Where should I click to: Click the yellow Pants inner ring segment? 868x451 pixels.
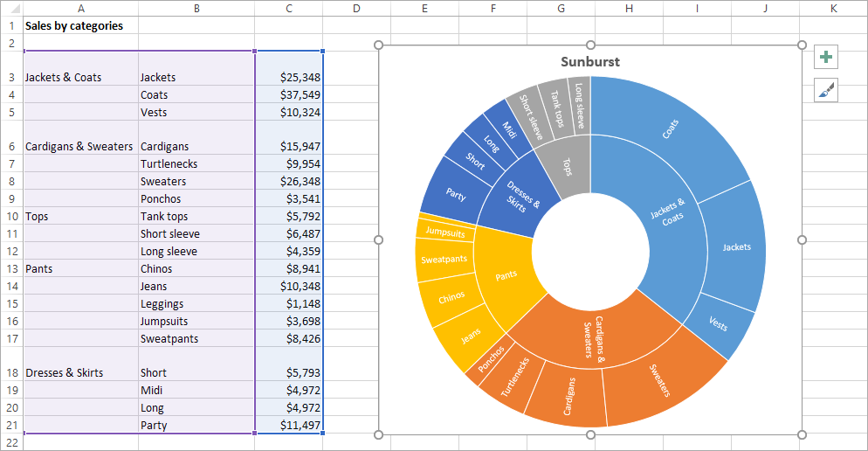click(506, 275)
